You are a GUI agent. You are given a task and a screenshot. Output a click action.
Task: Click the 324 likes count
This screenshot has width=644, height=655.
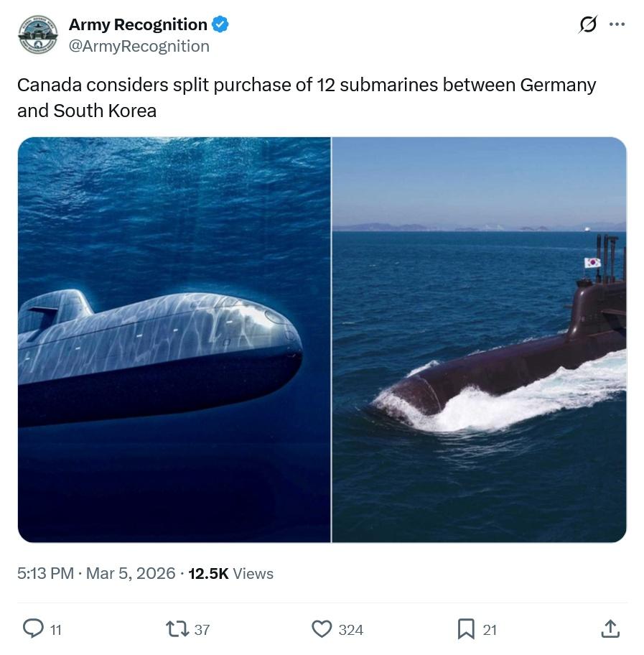351,630
